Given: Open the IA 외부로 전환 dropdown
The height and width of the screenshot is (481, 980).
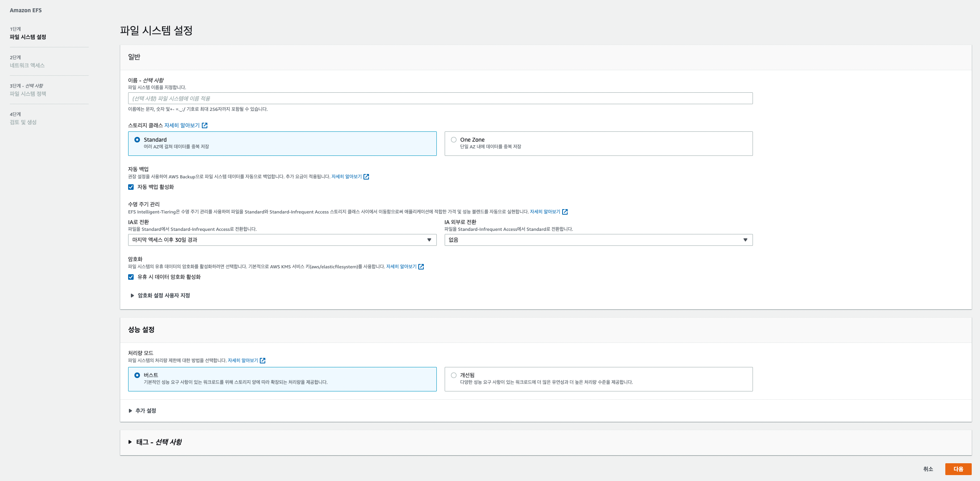Looking at the screenshot, I should pyautogui.click(x=598, y=240).
